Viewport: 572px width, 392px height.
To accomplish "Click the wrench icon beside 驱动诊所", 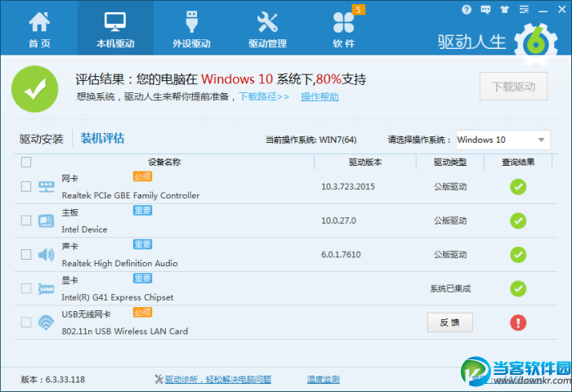I will (x=159, y=379).
